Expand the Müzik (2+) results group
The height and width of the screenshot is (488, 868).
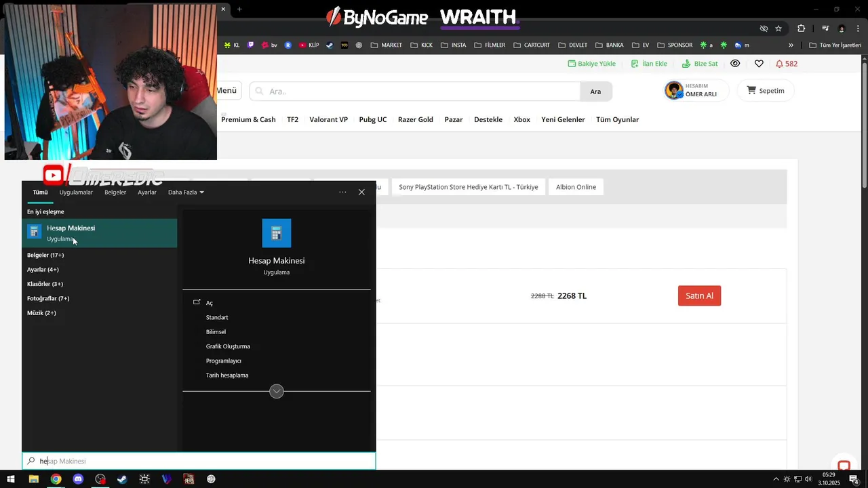click(x=41, y=313)
